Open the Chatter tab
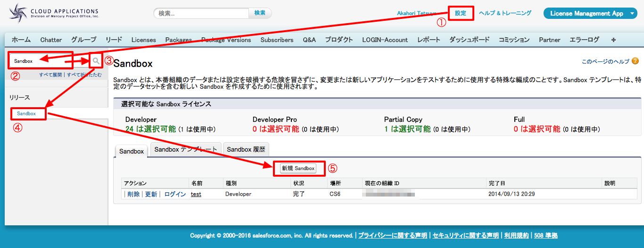644x248 pixels. pos(51,40)
